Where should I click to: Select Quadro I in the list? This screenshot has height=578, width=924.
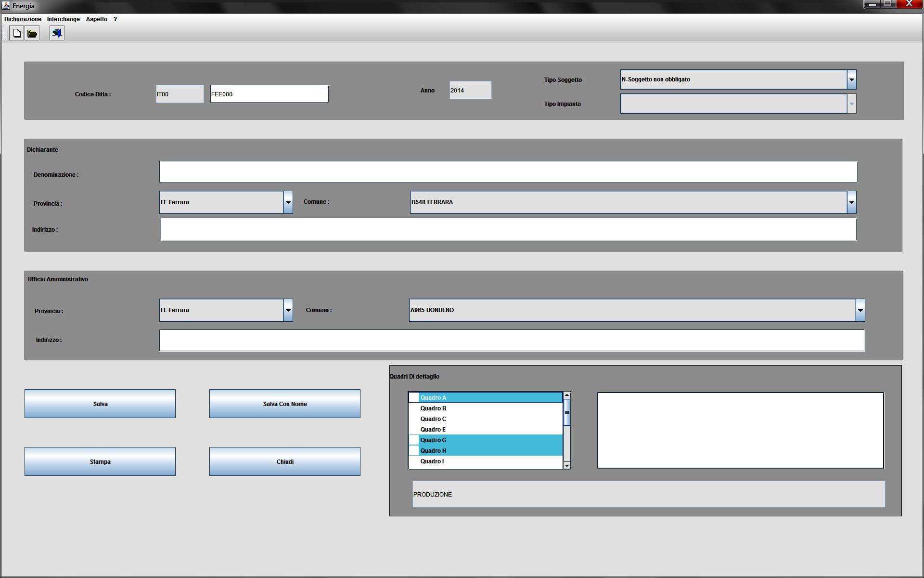tap(486, 461)
